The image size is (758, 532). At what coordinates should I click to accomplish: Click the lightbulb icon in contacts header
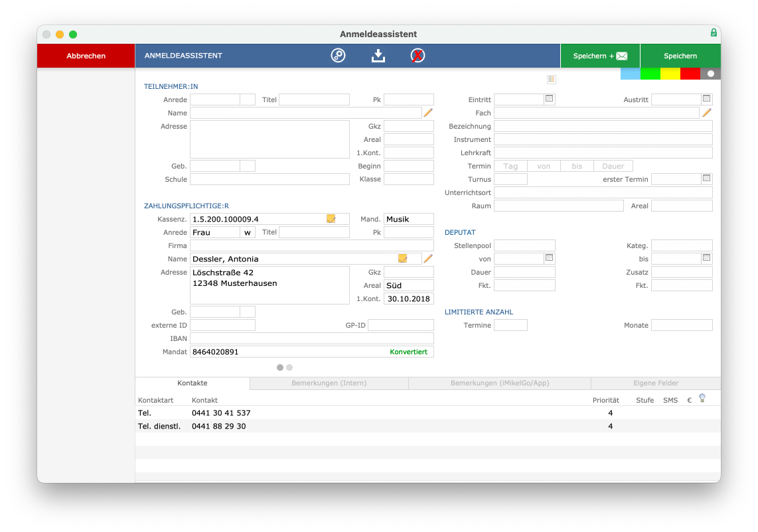pyautogui.click(x=702, y=398)
